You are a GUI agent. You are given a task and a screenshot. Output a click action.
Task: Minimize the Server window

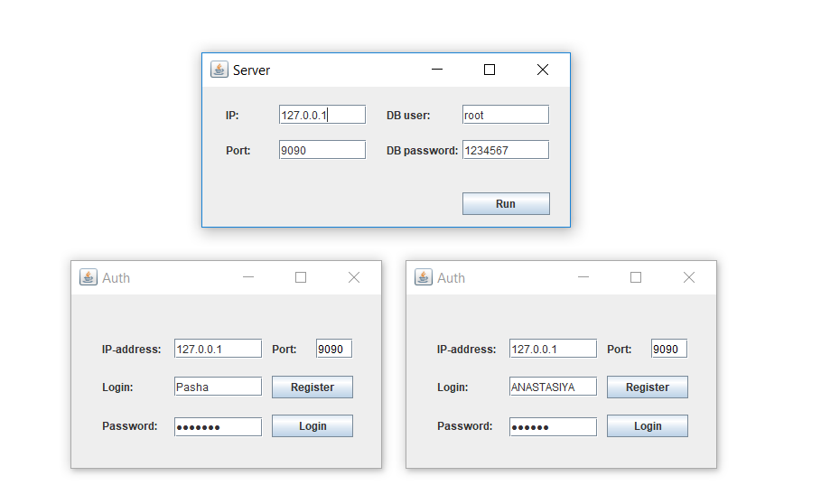[x=437, y=70]
